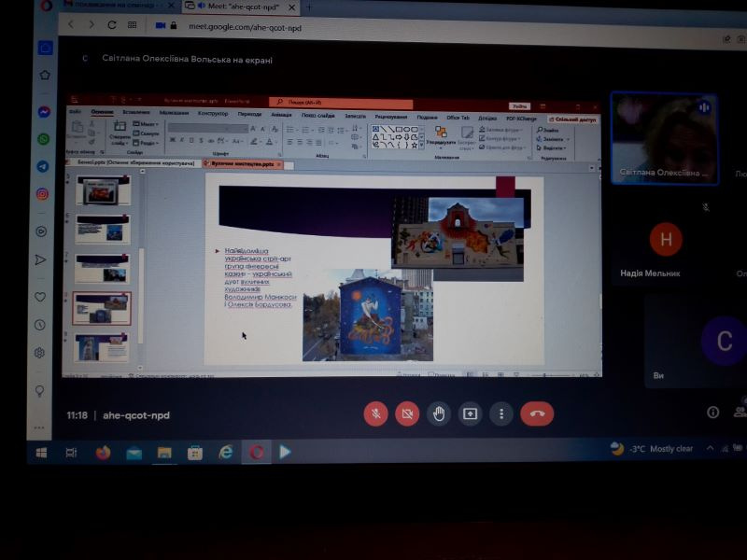Click the selected slide thumbnail with red border
The width and height of the screenshot is (747, 560).
(102, 309)
